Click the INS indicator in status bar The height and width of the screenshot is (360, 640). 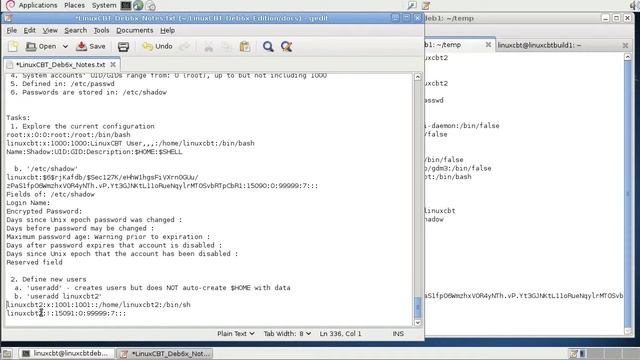pyautogui.click(x=398, y=333)
